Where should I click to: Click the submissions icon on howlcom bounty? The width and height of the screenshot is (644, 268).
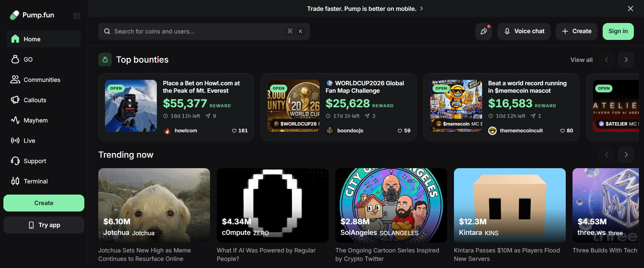tap(208, 116)
